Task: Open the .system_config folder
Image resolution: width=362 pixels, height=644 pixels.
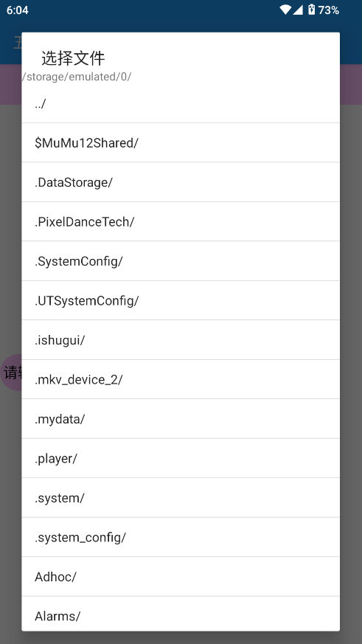Action: [181, 537]
